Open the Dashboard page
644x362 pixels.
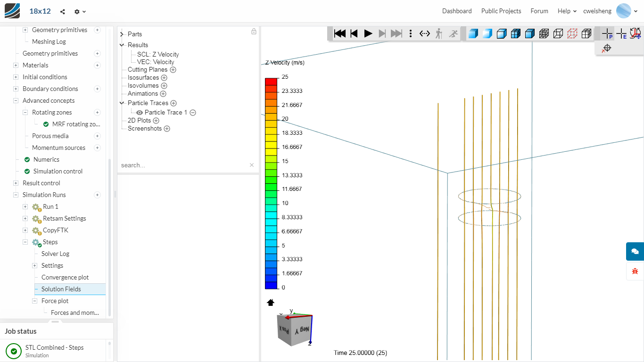pyautogui.click(x=456, y=11)
